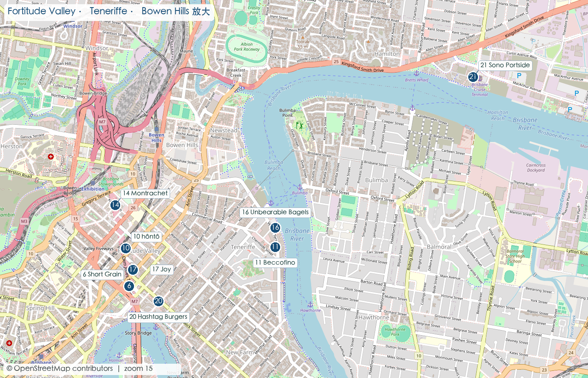The width and height of the screenshot is (588, 378).
Task: Select marker 11 near Teneriffe
Action: pos(275,247)
